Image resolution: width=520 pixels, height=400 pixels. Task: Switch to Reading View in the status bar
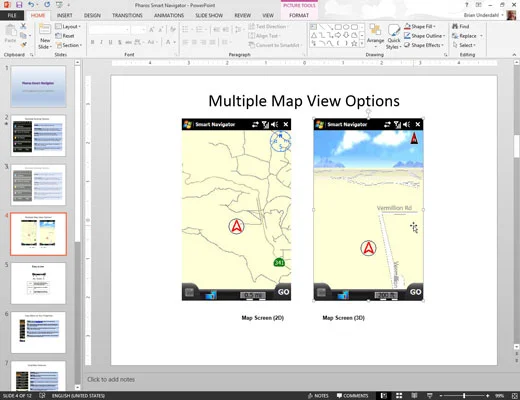pyautogui.click(x=414, y=396)
